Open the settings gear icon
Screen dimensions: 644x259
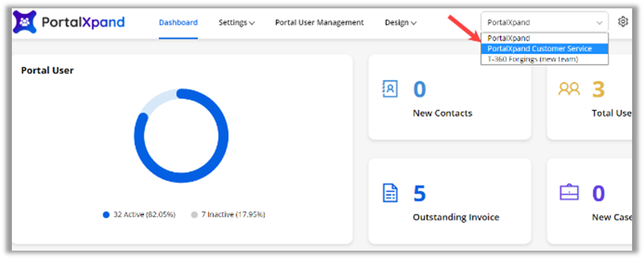tap(623, 22)
